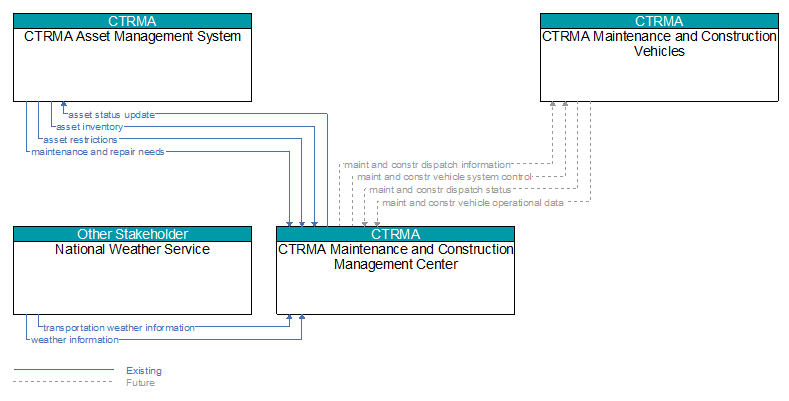789x401 pixels.
Task: Click the 'Existing' legend label
Action: 144,371
